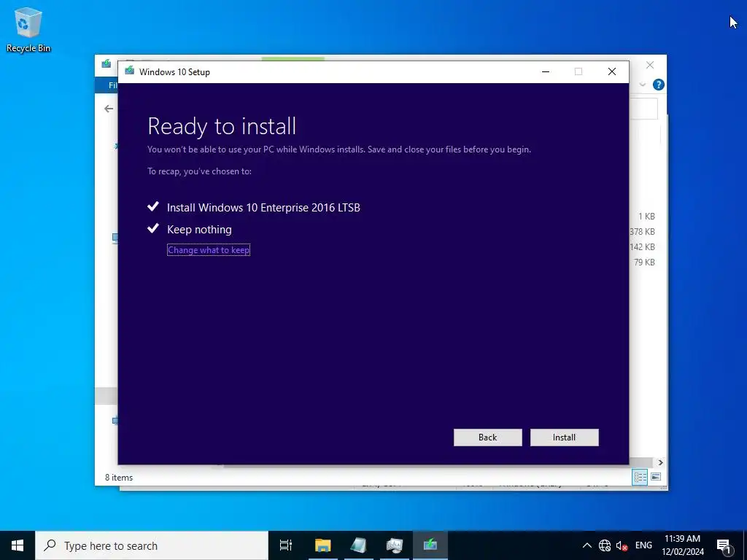Viewport: 747px width, 560px height.
Task: Click the muted volume tray icon
Action: [622, 545]
